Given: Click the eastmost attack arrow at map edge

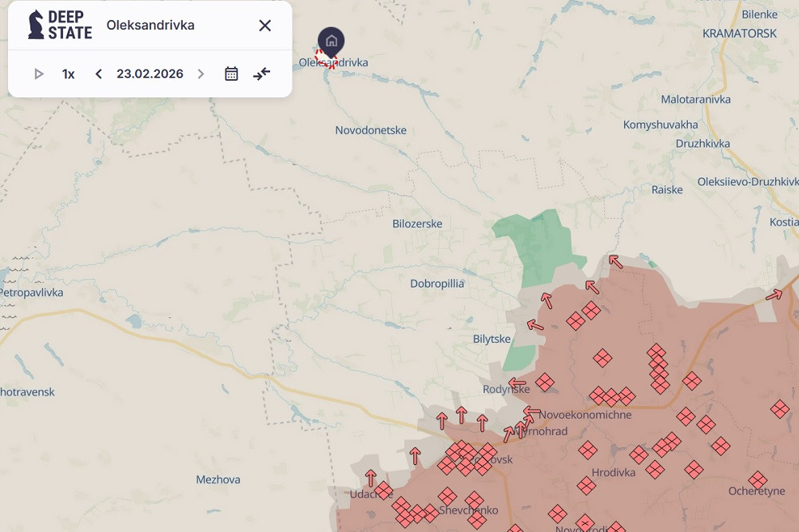Looking at the screenshot, I should (x=773, y=295).
